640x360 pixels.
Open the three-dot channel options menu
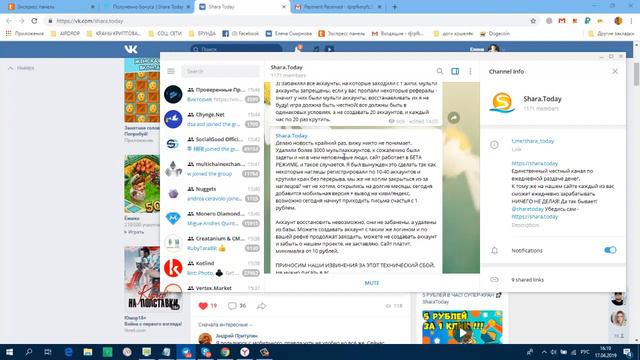pyautogui.click(x=470, y=71)
